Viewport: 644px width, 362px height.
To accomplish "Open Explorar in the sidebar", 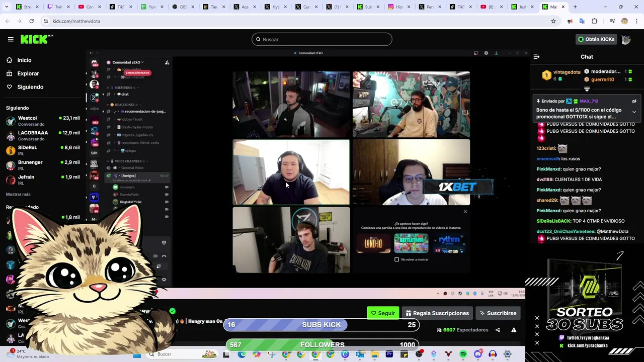I will (x=28, y=73).
